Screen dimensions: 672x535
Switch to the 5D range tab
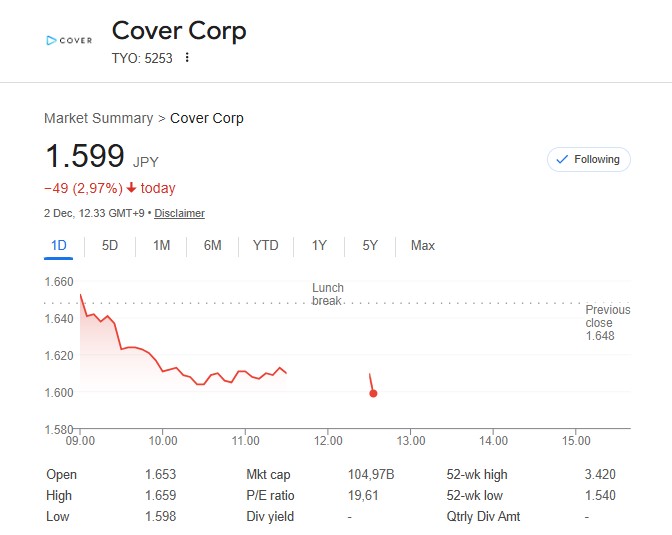[x=110, y=246]
